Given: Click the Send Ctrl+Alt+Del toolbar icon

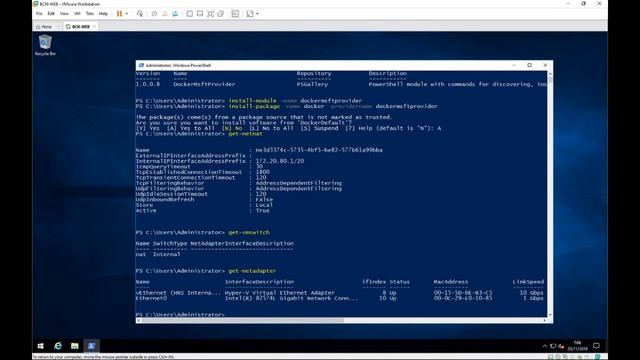Looking at the screenshot, I should tap(140, 13).
